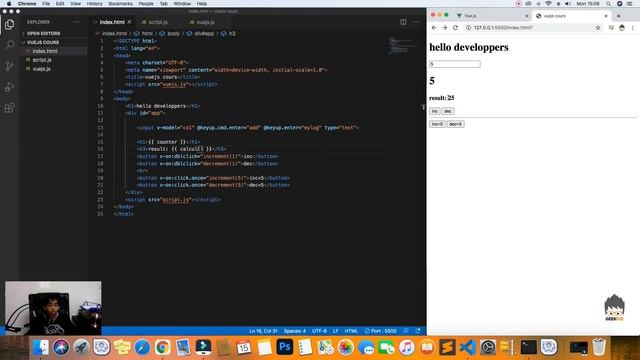The image size is (640, 360).
Task: Click the Chrome address bar URL
Action: [503, 28]
